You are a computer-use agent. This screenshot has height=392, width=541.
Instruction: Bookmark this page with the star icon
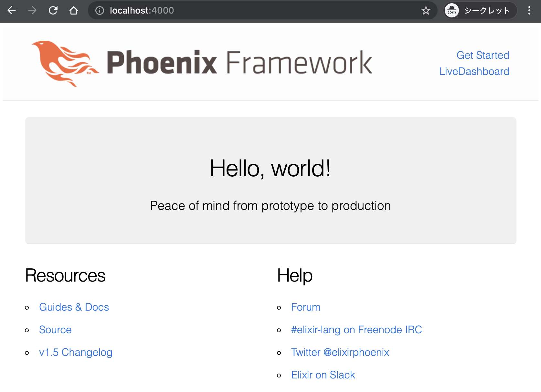click(x=426, y=11)
